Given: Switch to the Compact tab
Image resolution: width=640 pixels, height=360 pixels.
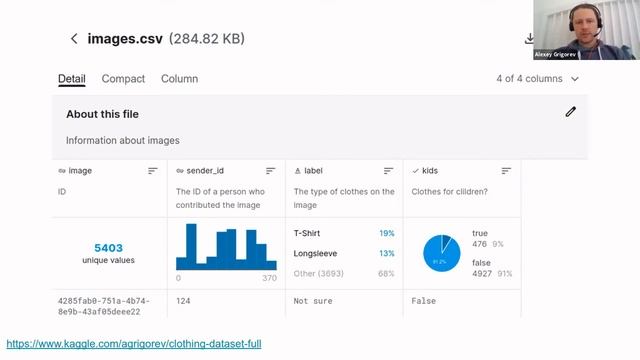Looking at the screenshot, I should [123, 79].
